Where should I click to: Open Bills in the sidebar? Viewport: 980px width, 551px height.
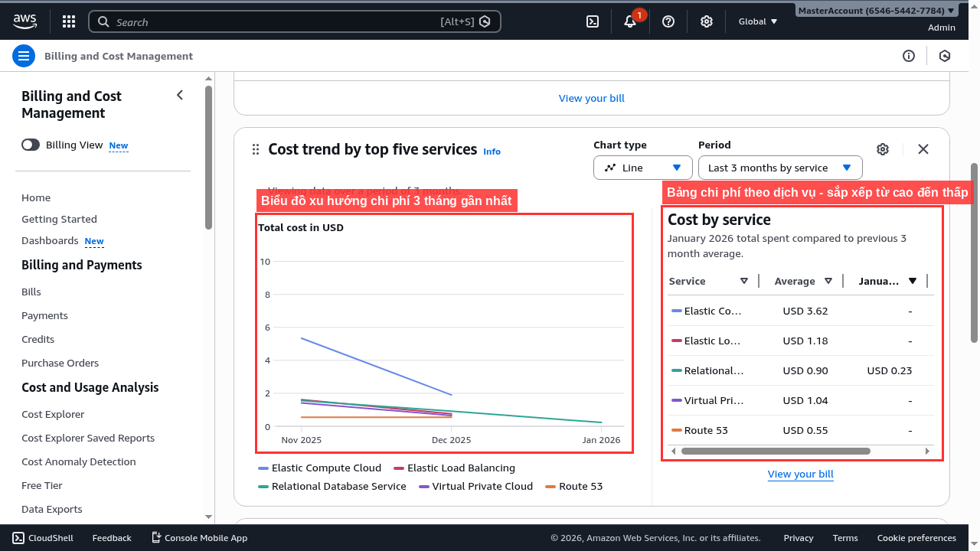pyautogui.click(x=31, y=292)
